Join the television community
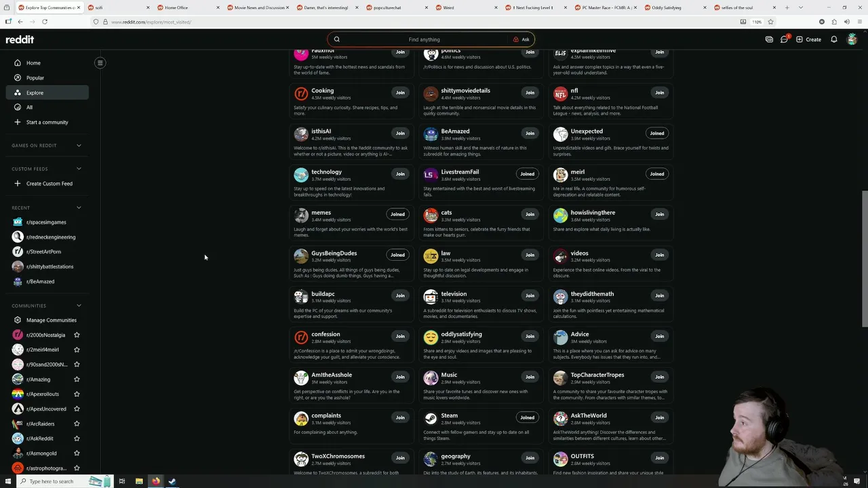This screenshot has height=488, width=868. point(530,296)
